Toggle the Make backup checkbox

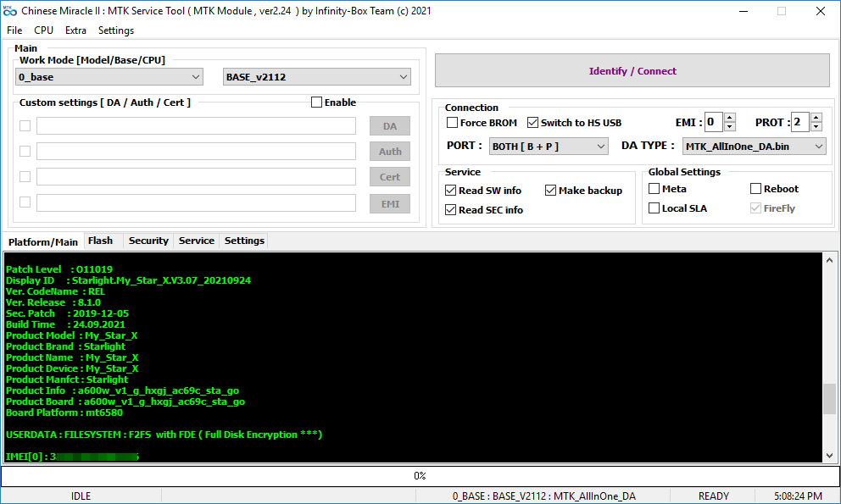551,191
